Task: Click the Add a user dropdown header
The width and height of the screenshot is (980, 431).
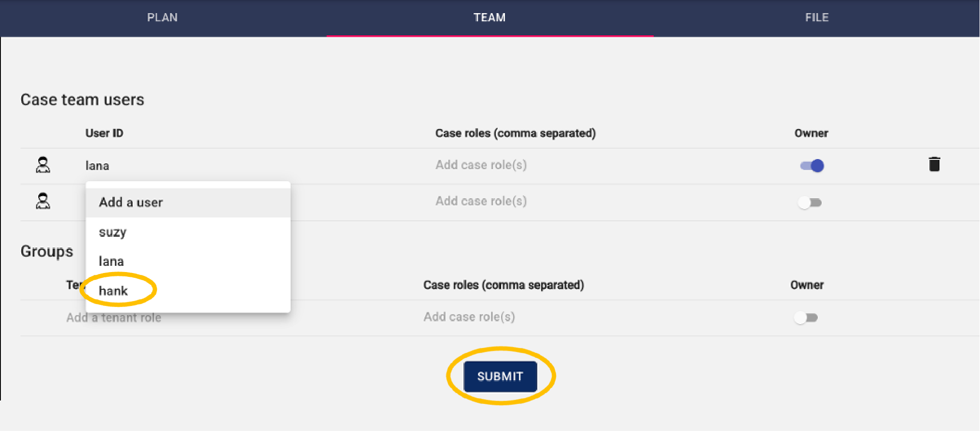Action: click(x=131, y=202)
